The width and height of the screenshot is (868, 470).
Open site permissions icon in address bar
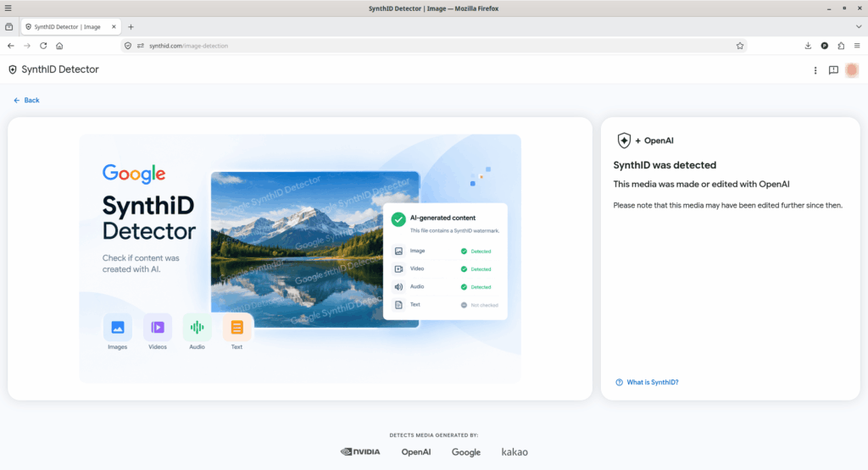coord(141,46)
